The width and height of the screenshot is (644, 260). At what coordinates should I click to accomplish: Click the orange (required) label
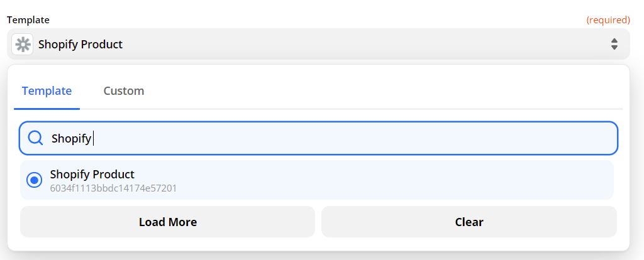(x=608, y=20)
